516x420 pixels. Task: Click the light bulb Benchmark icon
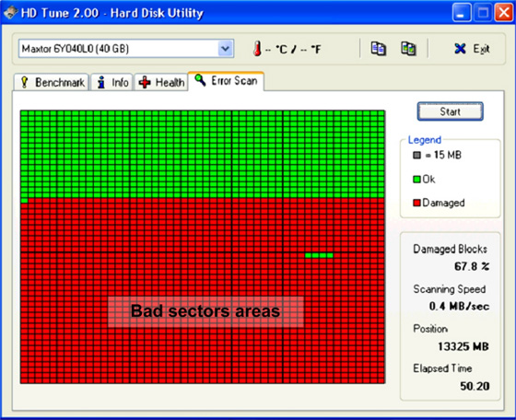(24, 82)
